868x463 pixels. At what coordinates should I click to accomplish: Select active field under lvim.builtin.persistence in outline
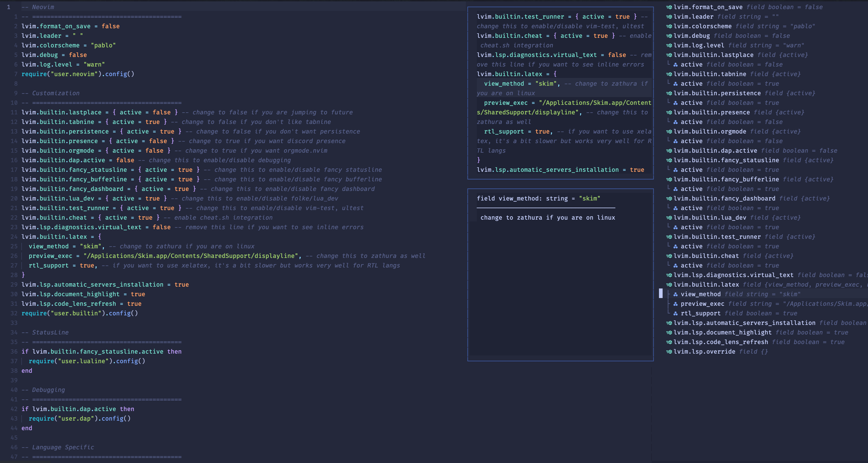pyautogui.click(x=726, y=103)
